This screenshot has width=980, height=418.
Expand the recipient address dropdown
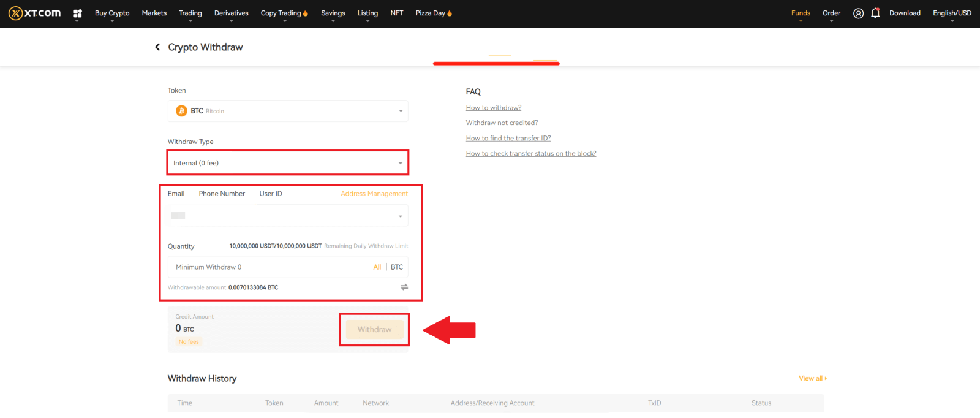(288, 216)
